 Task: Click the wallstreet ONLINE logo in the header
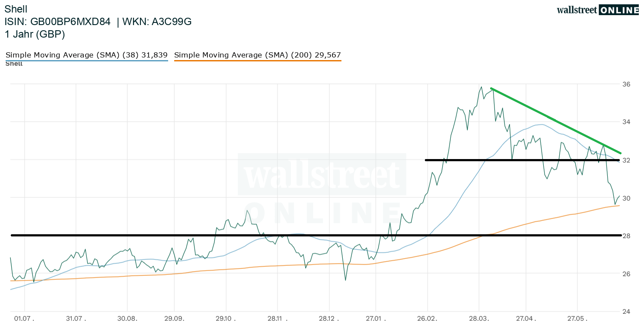pos(597,10)
